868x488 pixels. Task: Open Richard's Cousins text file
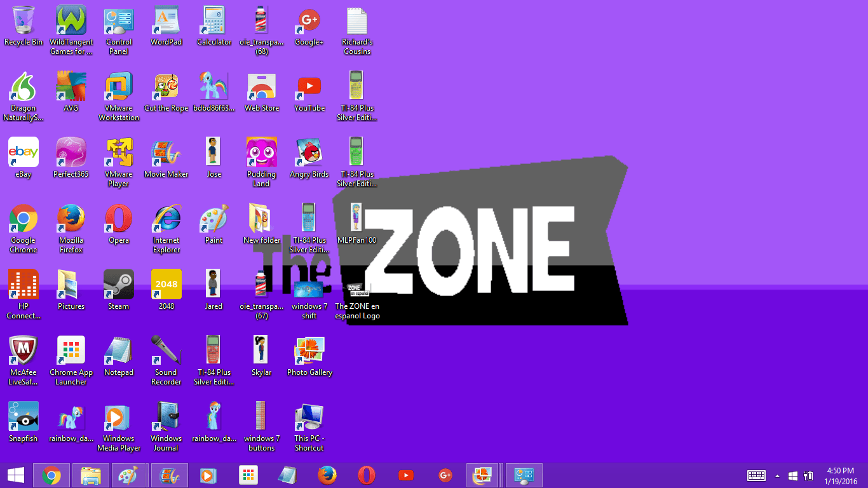(x=357, y=31)
